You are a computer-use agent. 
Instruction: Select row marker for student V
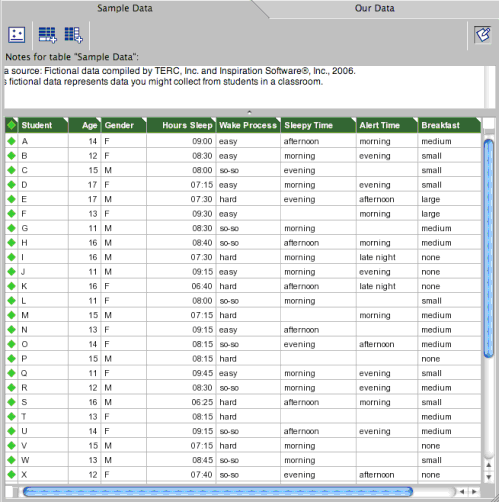click(x=11, y=446)
